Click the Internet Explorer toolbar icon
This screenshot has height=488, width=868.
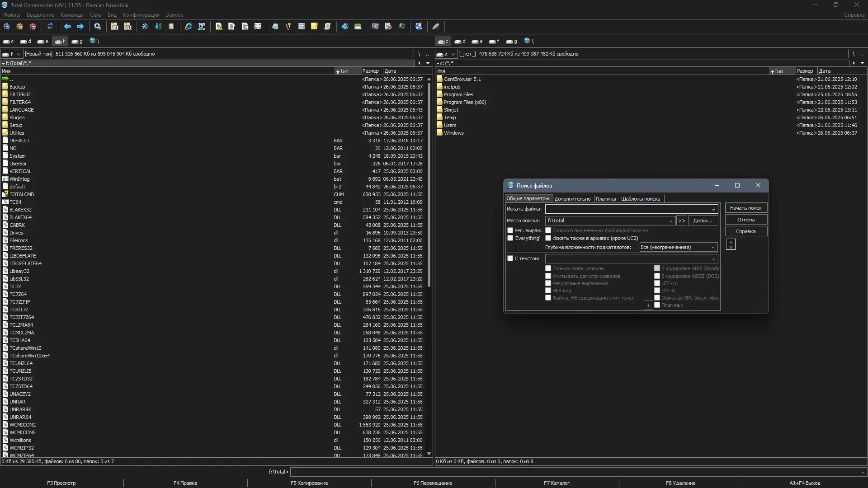point(189,27)
